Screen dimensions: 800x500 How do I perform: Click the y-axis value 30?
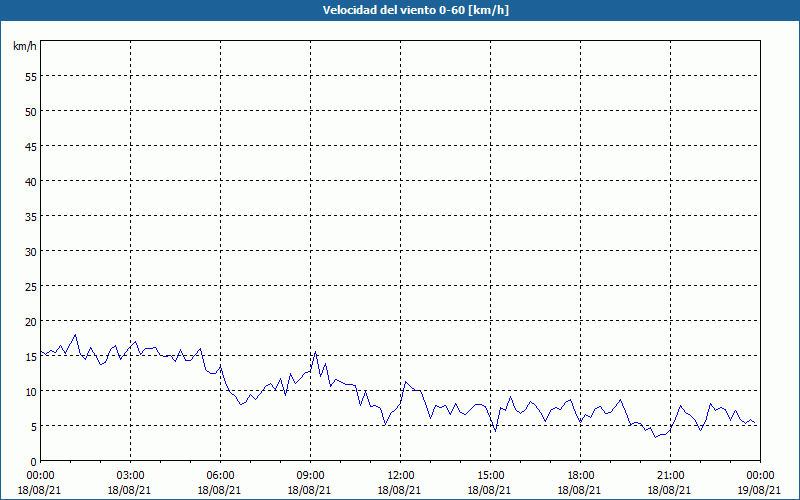click(31, 252)
